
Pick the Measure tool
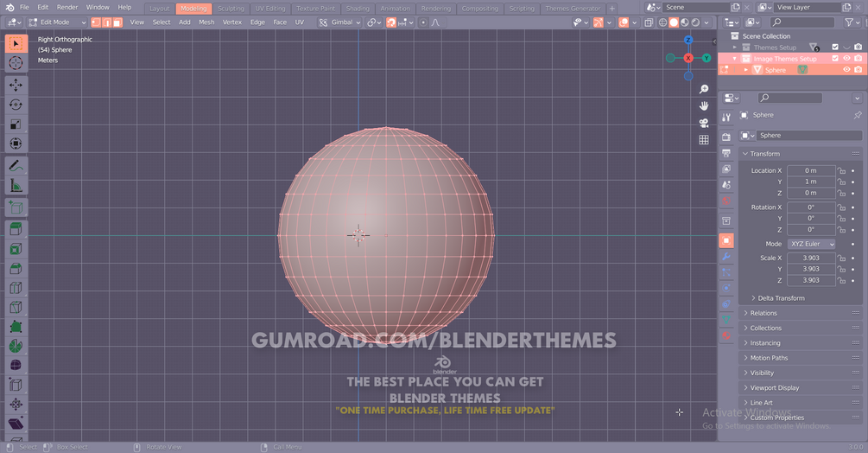[16, 186]
